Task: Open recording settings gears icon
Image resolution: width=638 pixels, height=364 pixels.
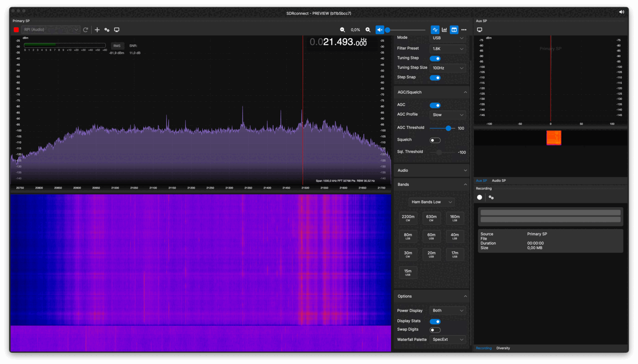Action: [491, 197]
